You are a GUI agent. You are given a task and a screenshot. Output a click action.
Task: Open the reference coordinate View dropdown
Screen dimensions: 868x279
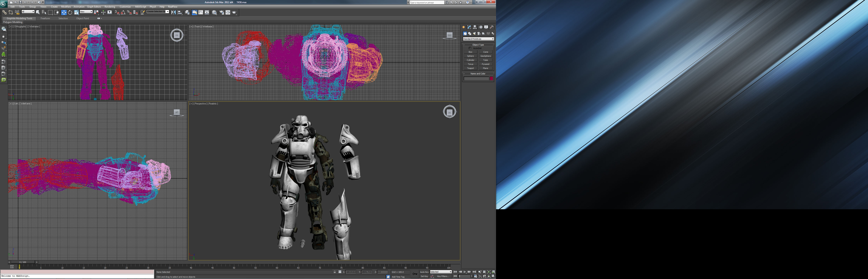pyautogui.click(x=86, y=12)
